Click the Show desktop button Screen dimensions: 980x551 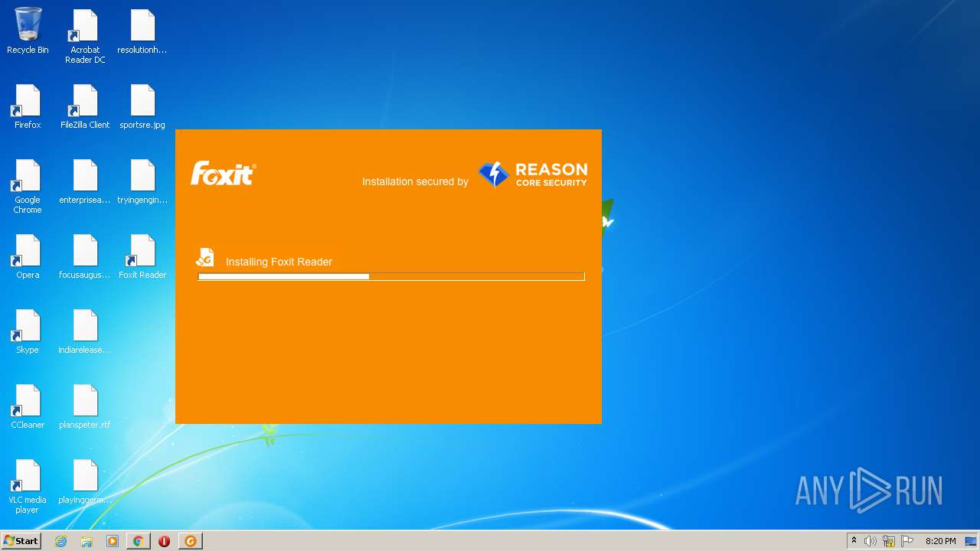pyautogui.click(x=972, y=541)
